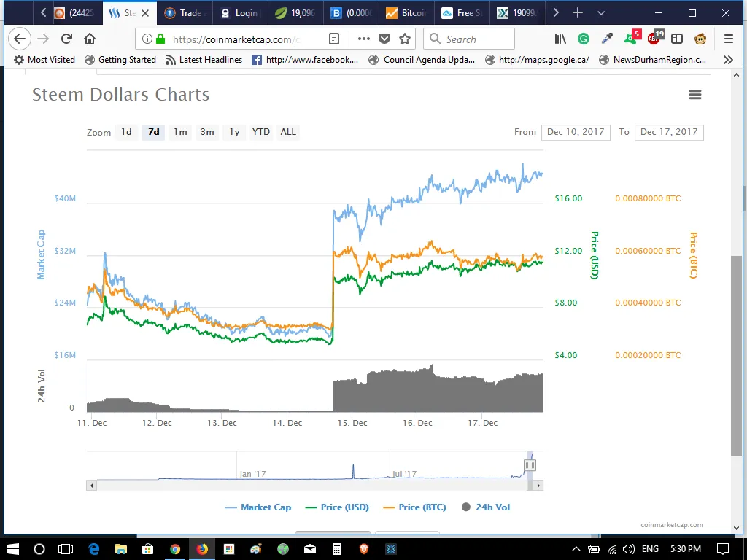This screenshot has width=747, height=560.
Task: Set chart zoom to 3m
Action: (207, 132)
